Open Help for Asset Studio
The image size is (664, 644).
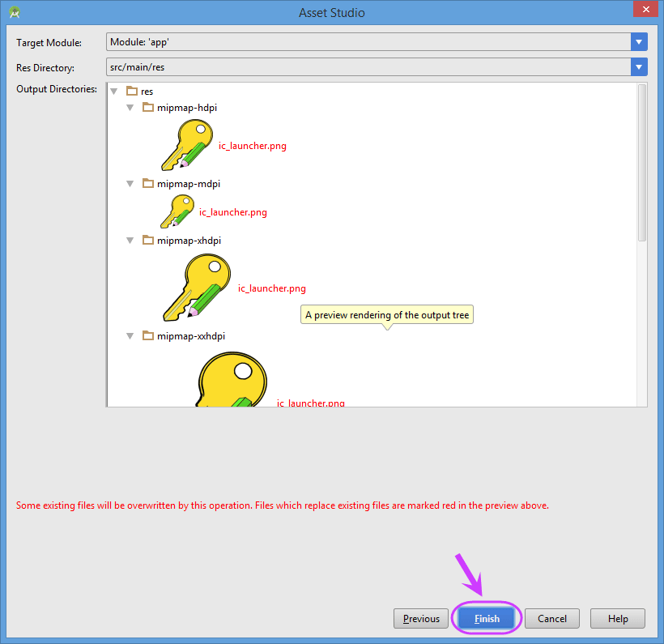(617, 619)
